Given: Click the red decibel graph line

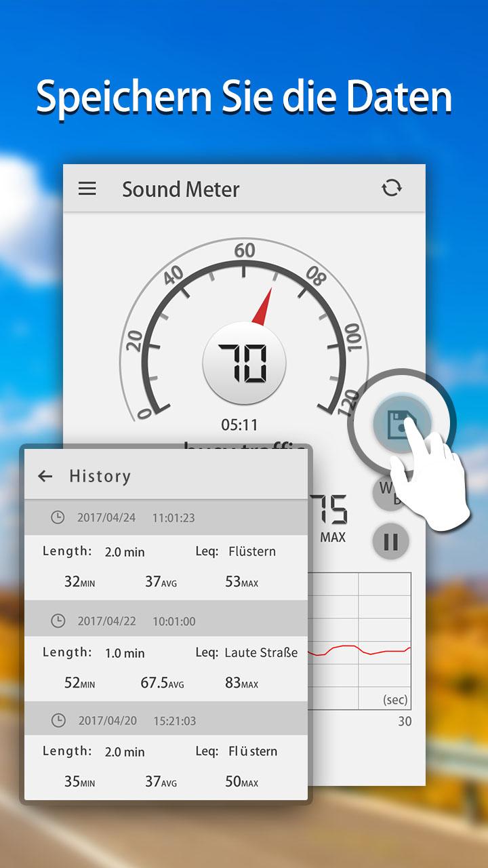Looking at the screenshot, I should point(359,650).
